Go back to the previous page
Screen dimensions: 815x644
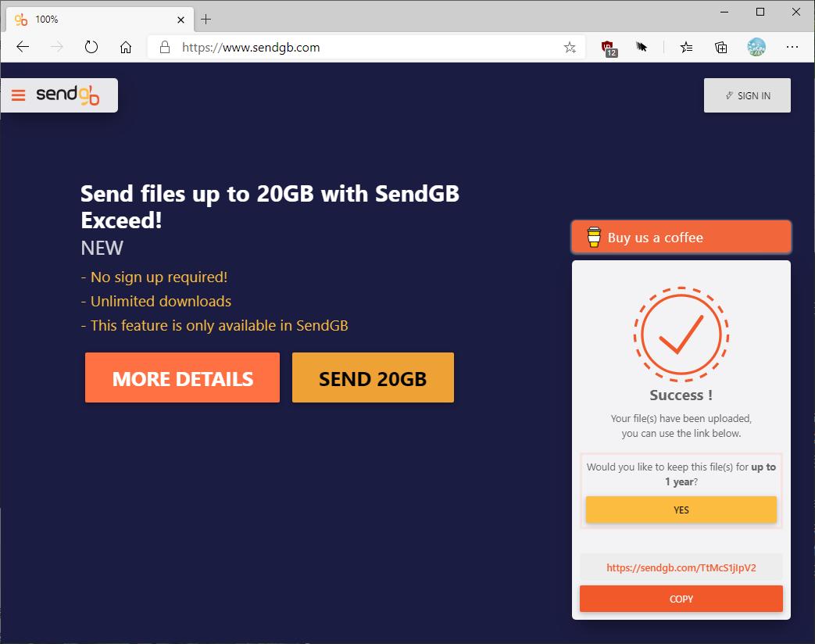23,48
